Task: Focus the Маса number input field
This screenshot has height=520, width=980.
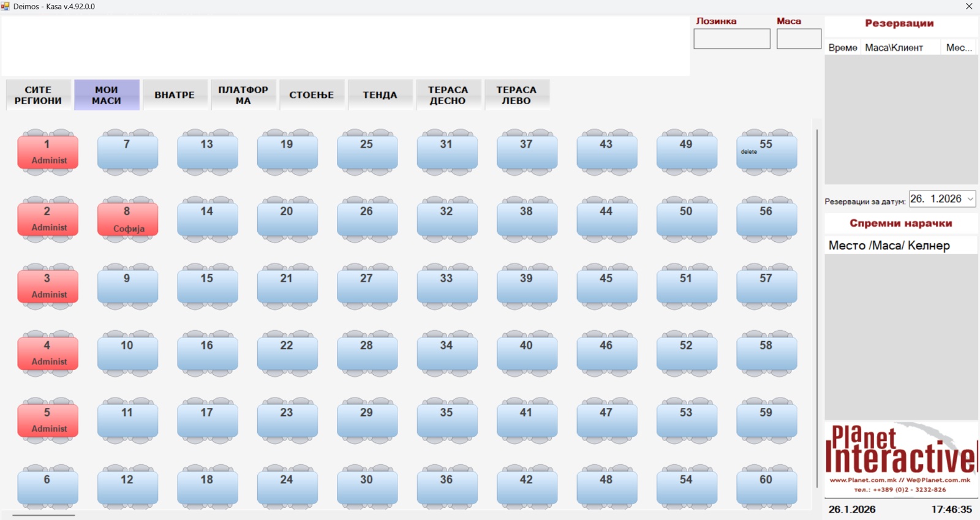Action: [x=799, y=39]
